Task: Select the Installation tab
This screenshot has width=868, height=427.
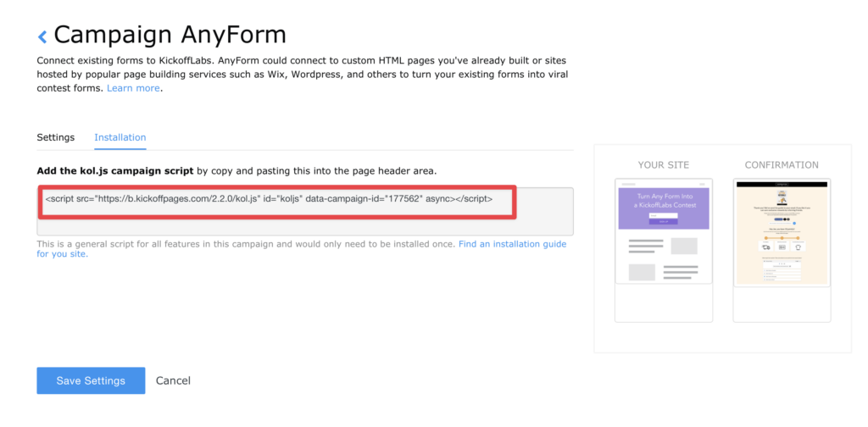Action: coord(120,137)
